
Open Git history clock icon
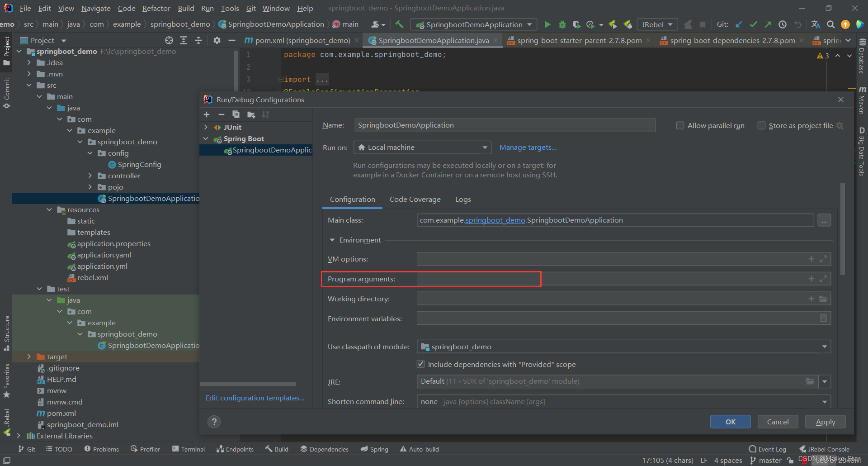[783, 24]
